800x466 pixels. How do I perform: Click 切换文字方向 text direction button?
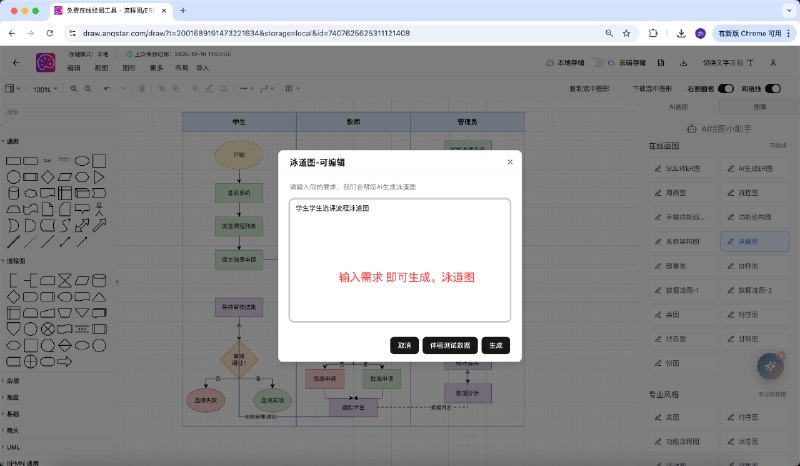728,63
